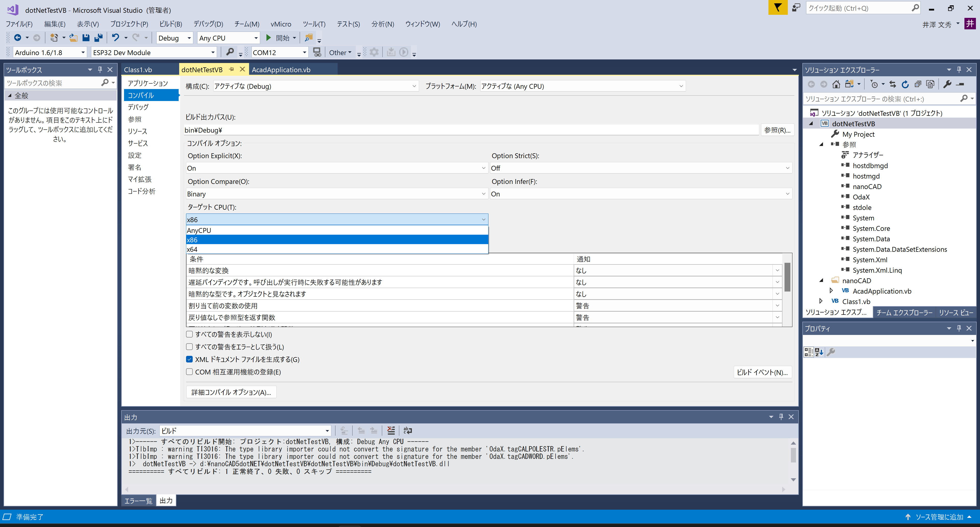Open the デバッグ(D) menu
This screenshot has width=980, height=527.
tap(208, 24)
